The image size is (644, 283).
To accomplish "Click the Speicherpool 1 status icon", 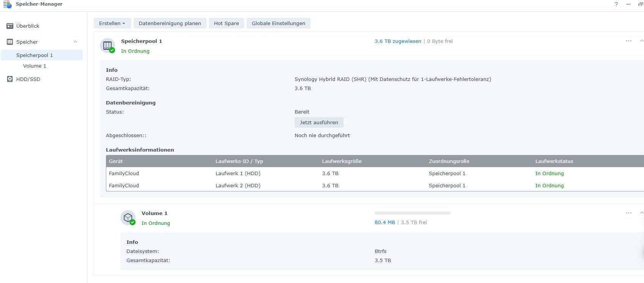I will point(107,46).
